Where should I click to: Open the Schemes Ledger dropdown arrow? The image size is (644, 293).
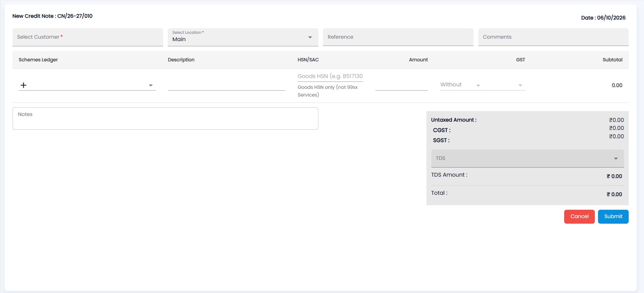[151, 85]
